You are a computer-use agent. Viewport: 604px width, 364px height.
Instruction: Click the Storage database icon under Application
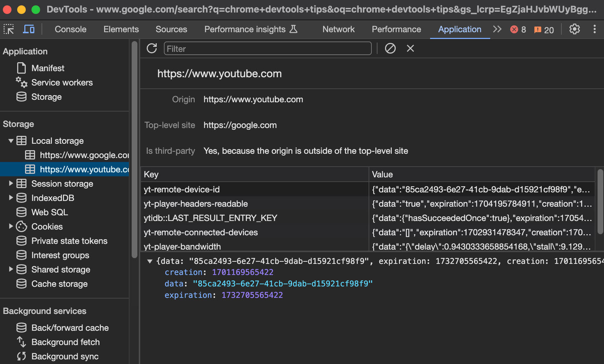pos(21,97)
